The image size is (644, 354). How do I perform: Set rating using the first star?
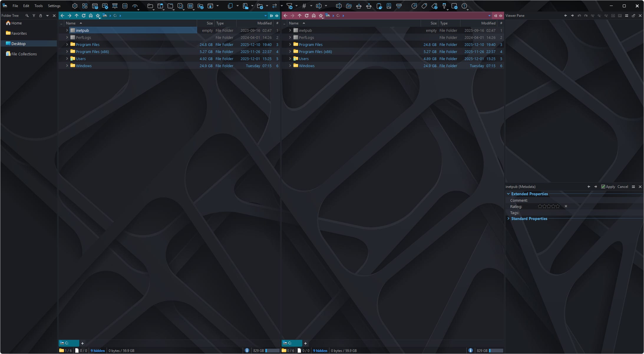click(x=540, y=206)
